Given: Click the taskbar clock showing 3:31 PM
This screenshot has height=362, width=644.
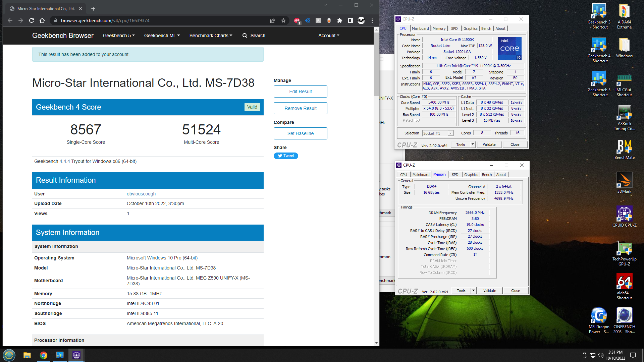Looking at the screenshot, I should pyautogui.click(x=615, y=355).
